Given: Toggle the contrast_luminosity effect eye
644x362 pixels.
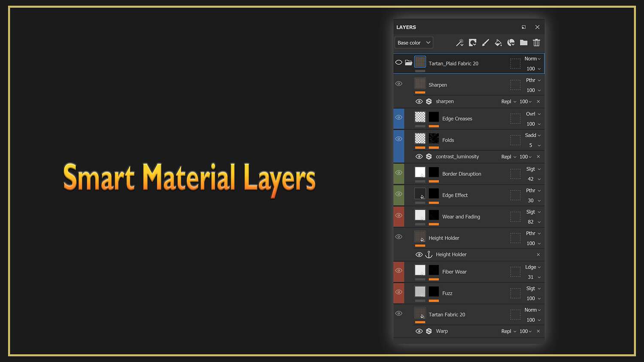Looking at the screenshot, I should [419, 157].
